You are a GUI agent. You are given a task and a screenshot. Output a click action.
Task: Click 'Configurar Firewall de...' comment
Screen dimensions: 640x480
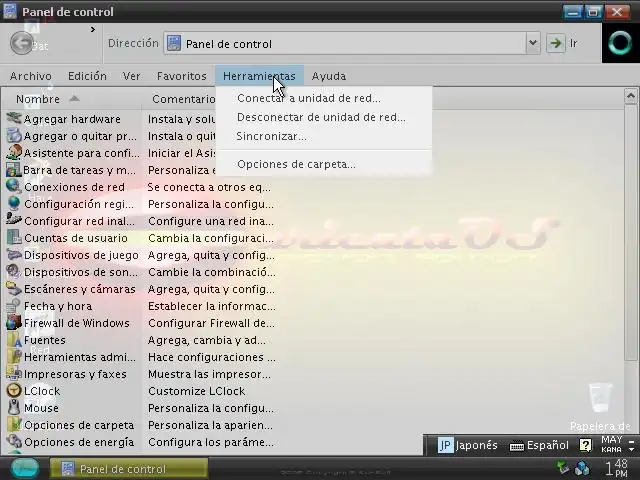pyautogui.click(x=211, y=323)
